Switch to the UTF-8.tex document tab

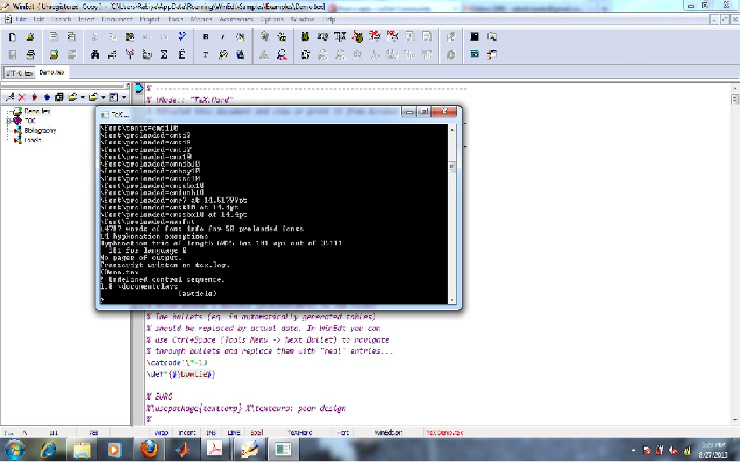[19, 73]
